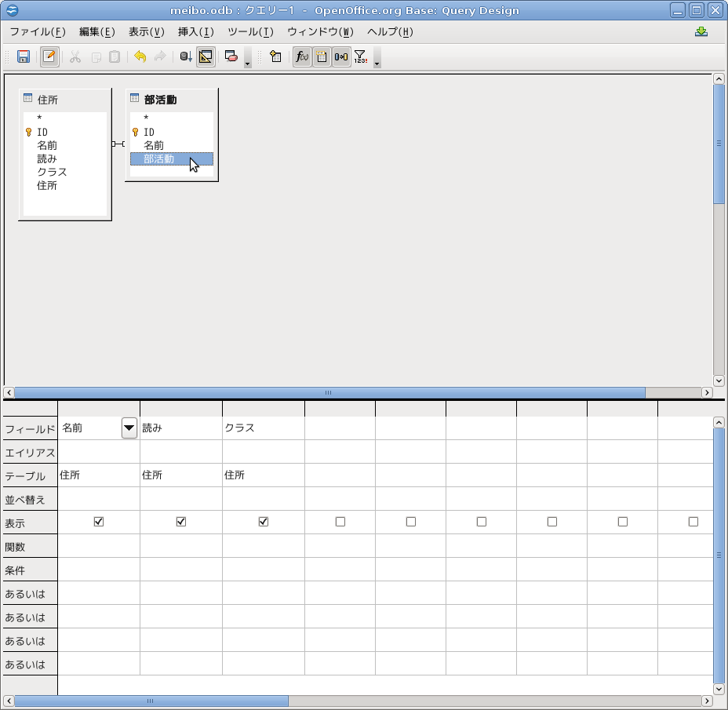Uncheck the visible checkbox for 読み column
Screen dimensions: 728x710
(181, 522)
